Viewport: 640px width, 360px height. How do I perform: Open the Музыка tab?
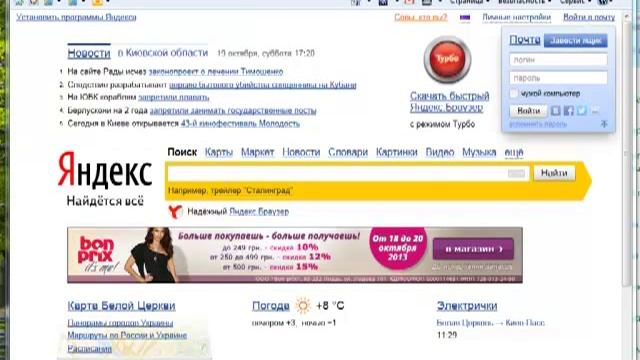pos(479,152)
